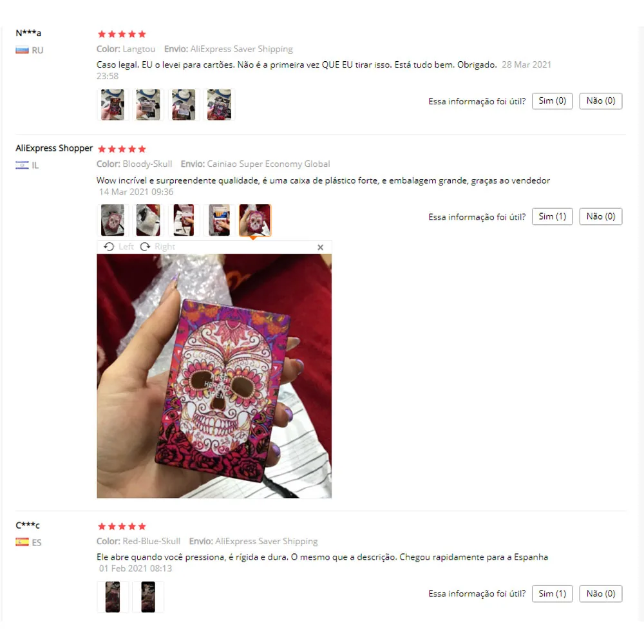This screenshot has width=644, height=644.
Task: Click Sim (0) on N***a's review
Action: (x=552, y=101)
